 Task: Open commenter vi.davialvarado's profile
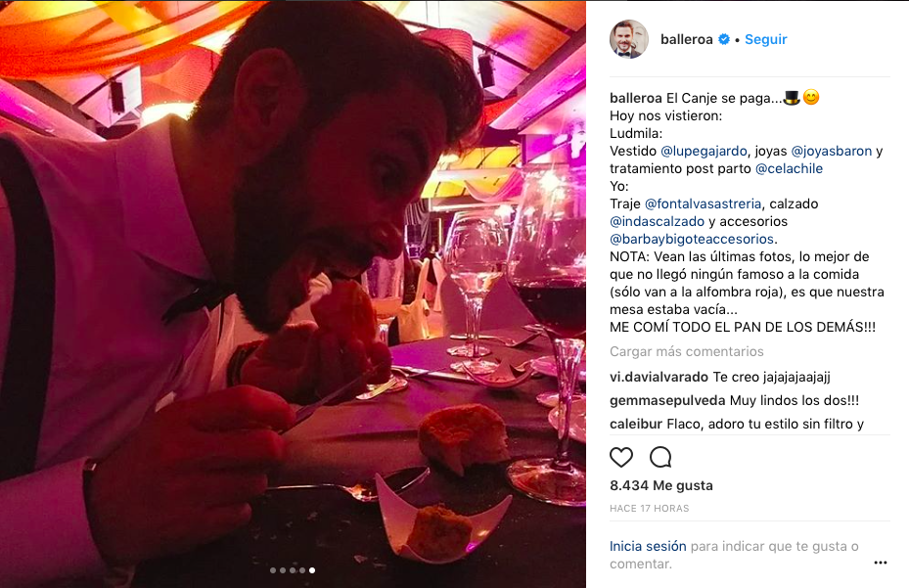(659, 377)
